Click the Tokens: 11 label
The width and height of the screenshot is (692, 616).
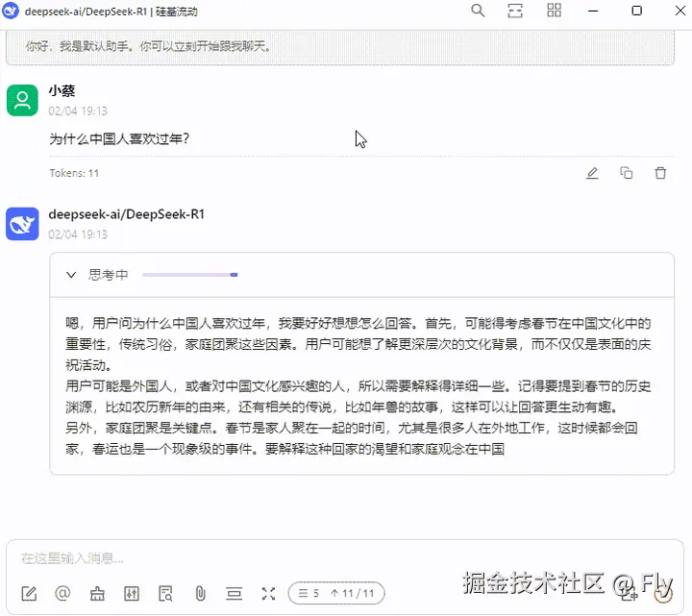pyautogui.click(x=74, y=173)
